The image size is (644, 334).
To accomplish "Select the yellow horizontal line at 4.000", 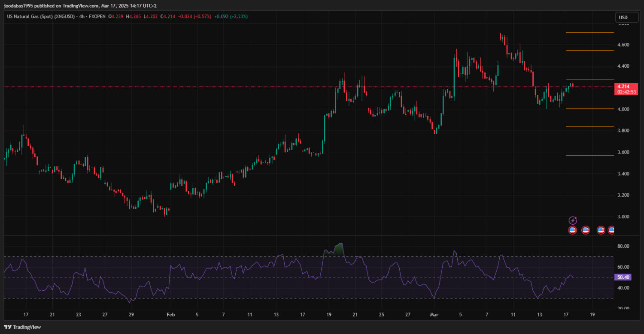I will click(x=589, y=109).
